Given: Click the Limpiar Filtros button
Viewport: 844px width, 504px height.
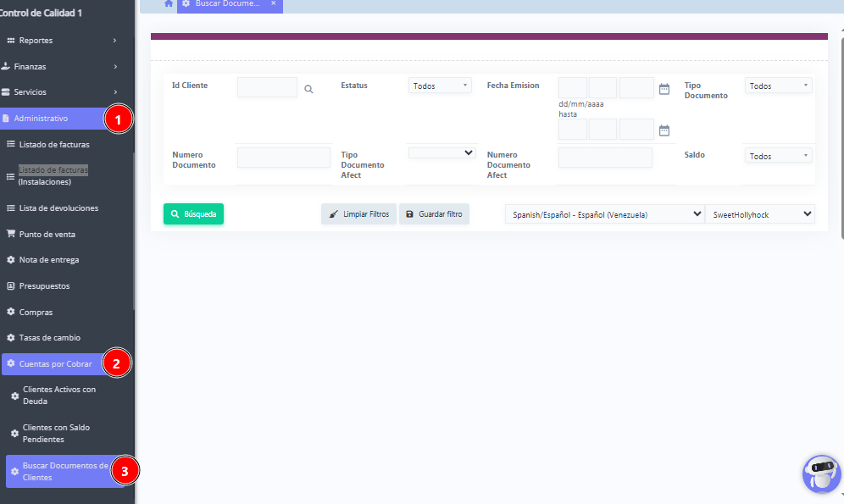Looking at the screenshot, I should pos(358,214).
